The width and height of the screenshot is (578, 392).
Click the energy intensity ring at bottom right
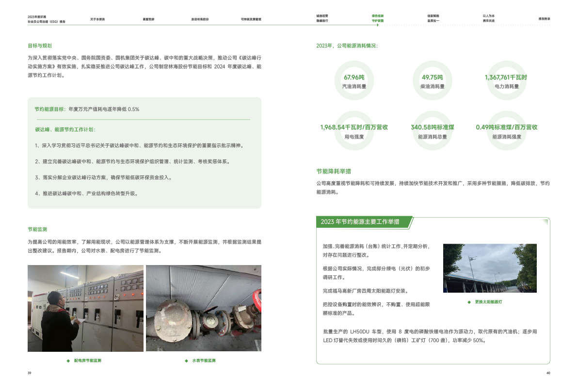coord(506,131)
